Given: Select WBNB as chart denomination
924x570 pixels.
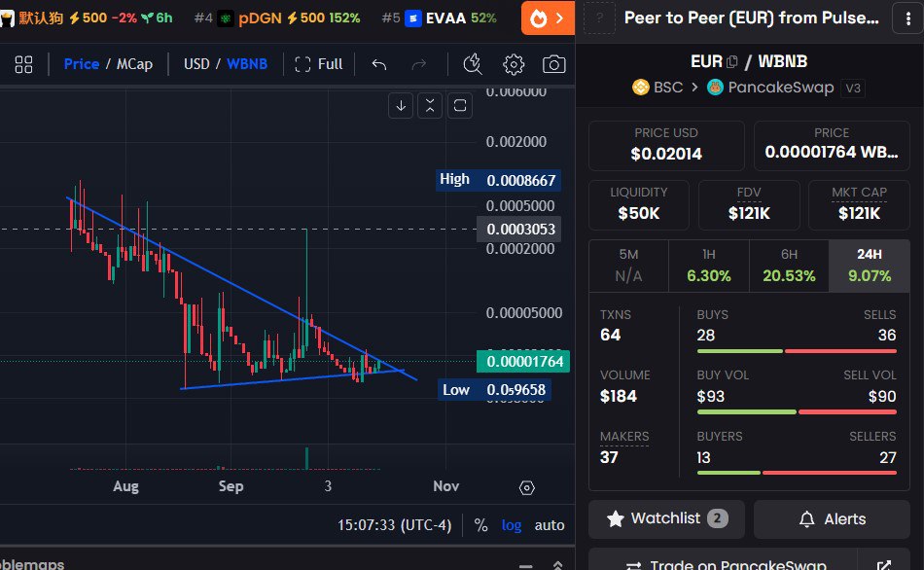Looking at the screenshot, I should pyautogui.click(x=247, y=63).
